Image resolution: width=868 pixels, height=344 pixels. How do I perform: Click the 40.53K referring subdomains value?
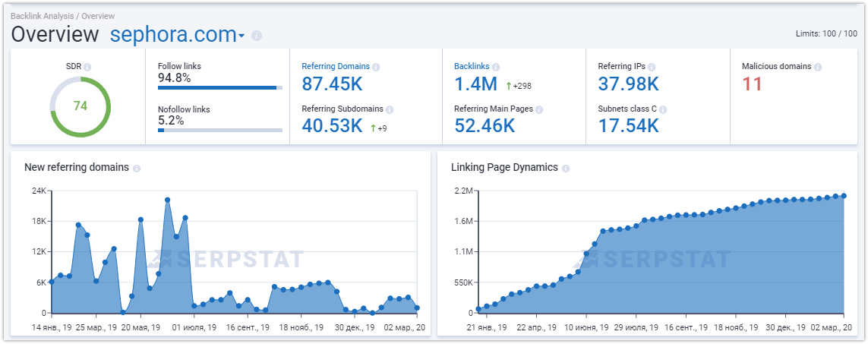click(x=332, y=126)
